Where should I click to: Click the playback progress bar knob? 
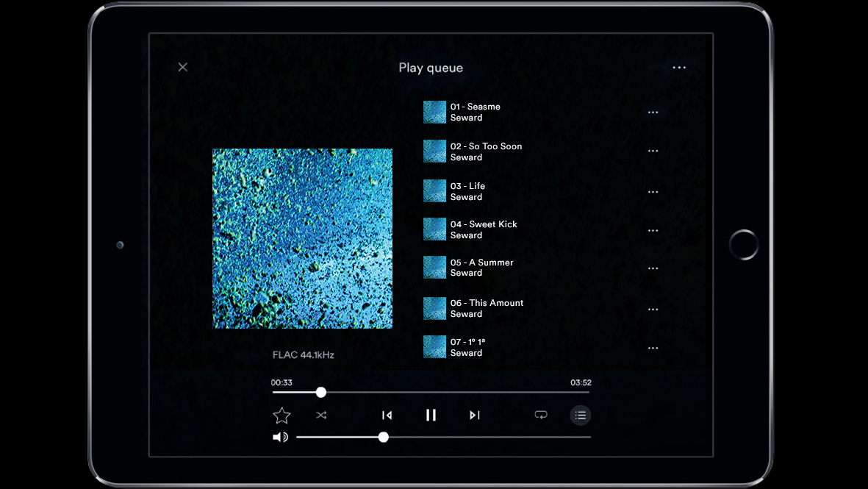[321, 393]
